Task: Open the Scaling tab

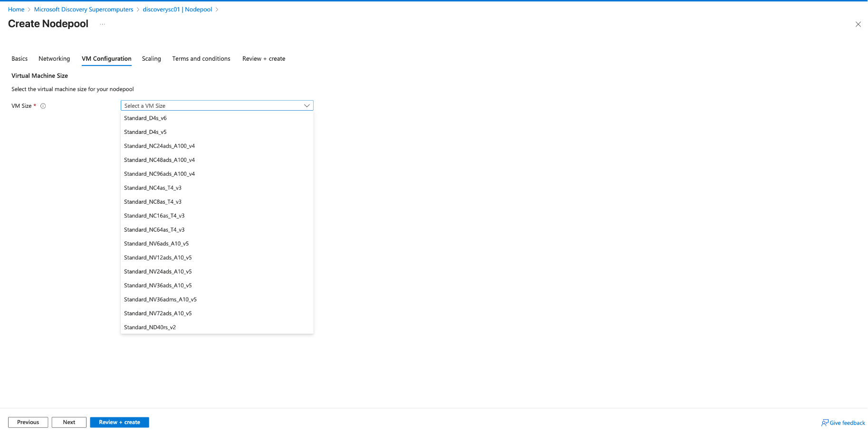Action: click(x=151, y=59)
